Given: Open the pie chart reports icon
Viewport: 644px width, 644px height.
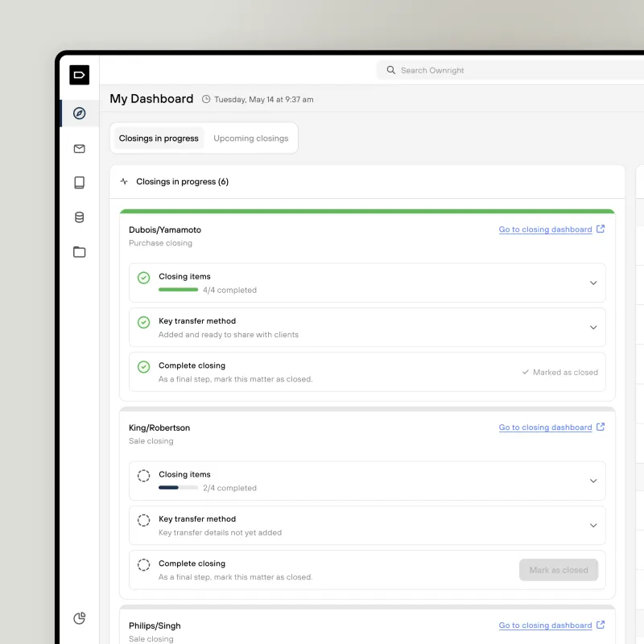Looking at the screenshot, I should pyautogui.click(x=79, y=618).
